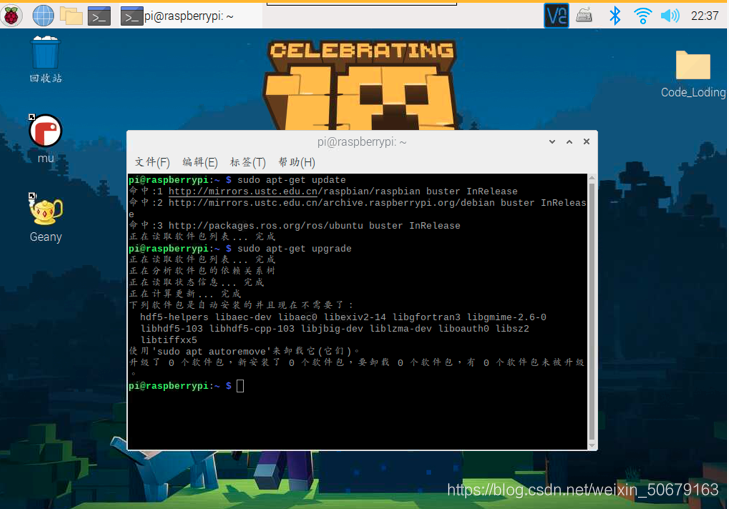Click the scrollbar down arrow in the terminal

pos(592,445)
